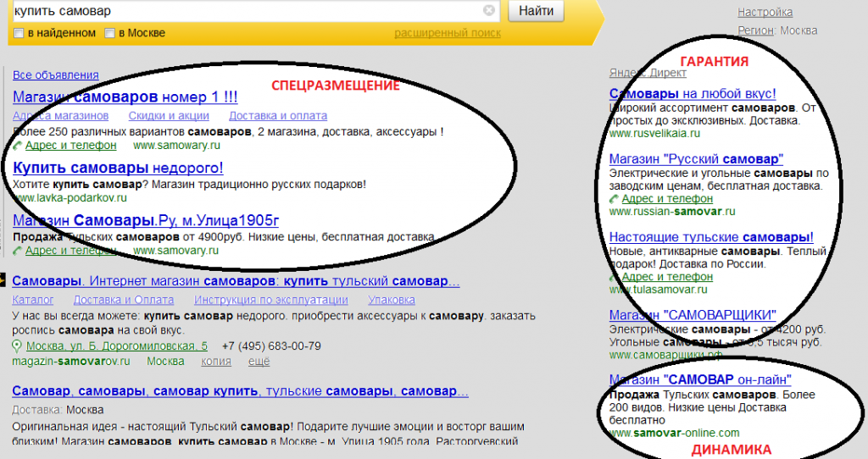This screenshot has width=868, height=459.
Task: Enable the "в Москве" checkbox
Action: click(x=109, y=33)
